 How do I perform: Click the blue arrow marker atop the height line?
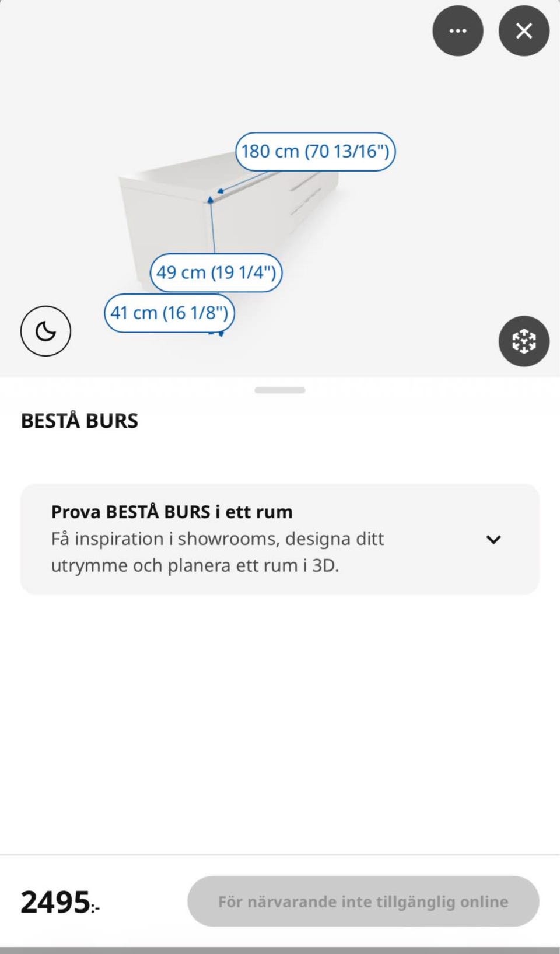point(210,200)
